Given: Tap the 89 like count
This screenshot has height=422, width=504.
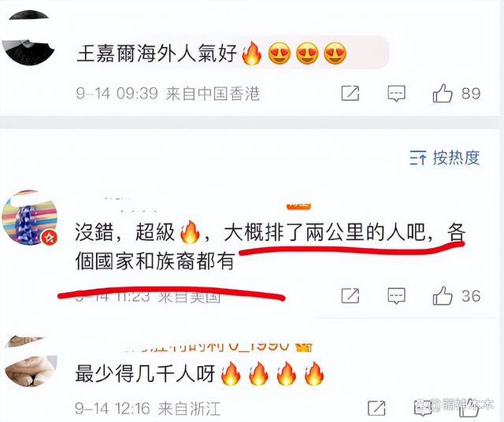Looking at the screenshot, I should coord(471,94).
